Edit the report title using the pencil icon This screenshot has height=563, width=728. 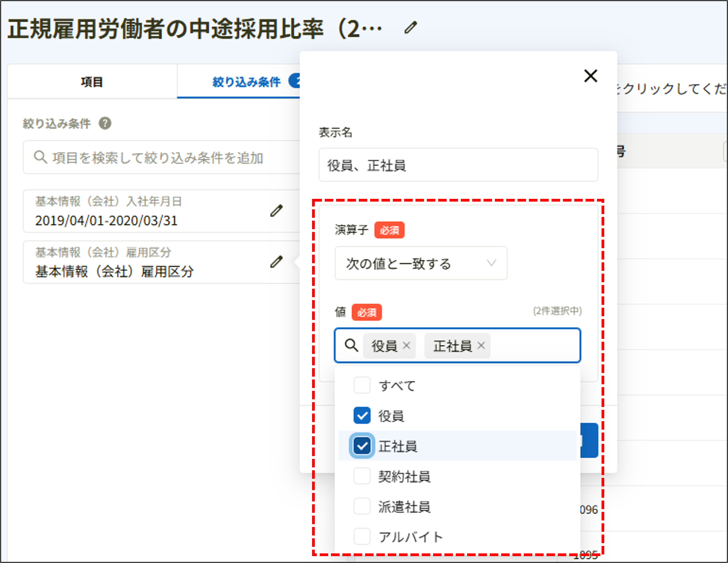[x=411, y=28]
